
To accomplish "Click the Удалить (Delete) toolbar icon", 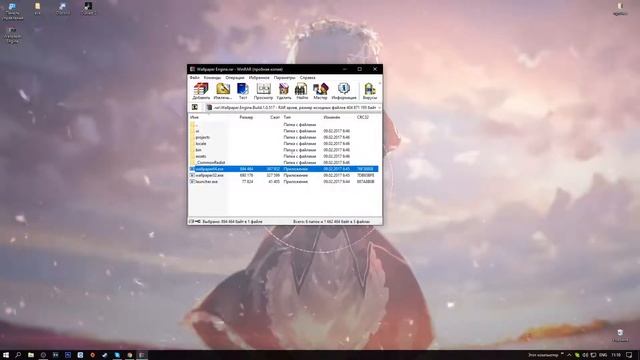I will (284, 91).
